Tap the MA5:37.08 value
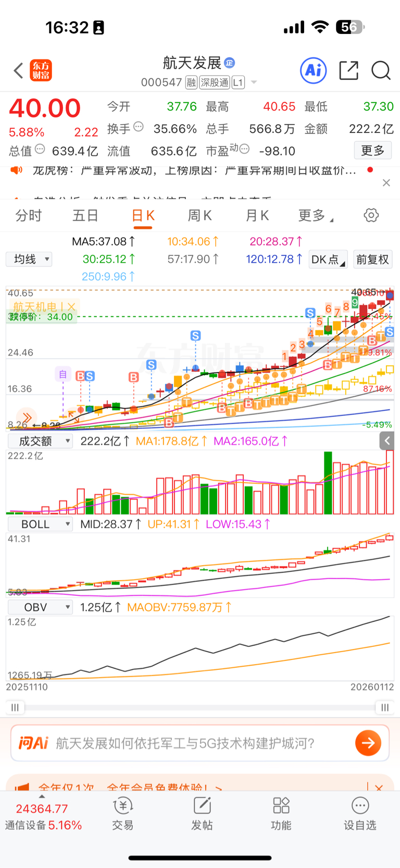 104,242
